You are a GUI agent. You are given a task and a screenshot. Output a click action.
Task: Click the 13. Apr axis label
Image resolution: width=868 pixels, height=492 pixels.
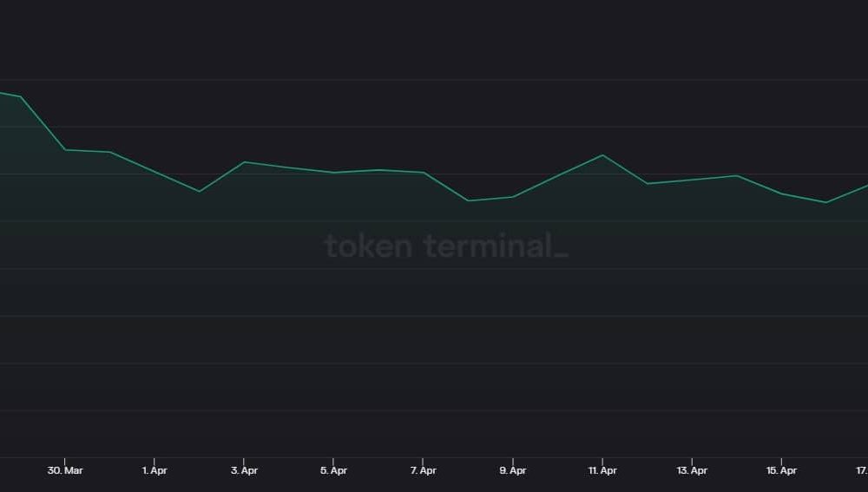pos(692,470)
